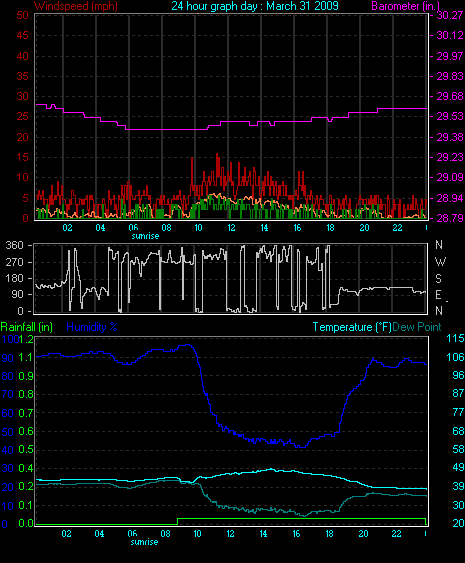Click the 'Windspeed (mph)' legend label

tap(76, 6)
